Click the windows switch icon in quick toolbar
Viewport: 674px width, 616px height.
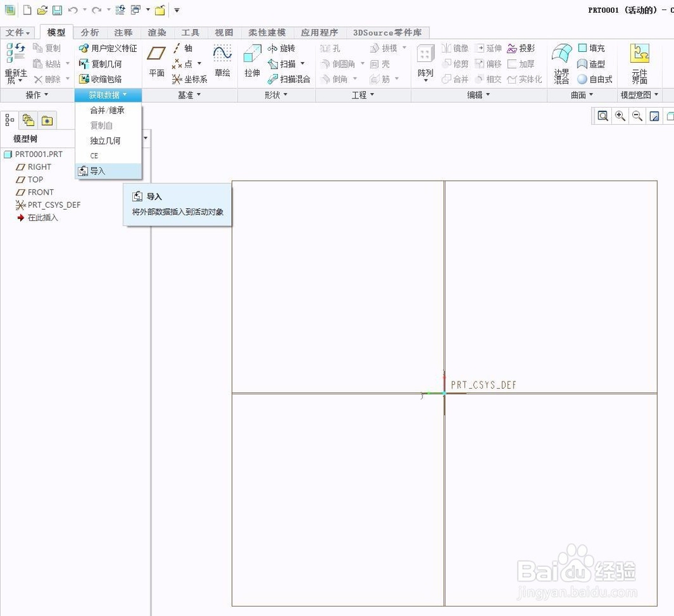pos(135,10)
